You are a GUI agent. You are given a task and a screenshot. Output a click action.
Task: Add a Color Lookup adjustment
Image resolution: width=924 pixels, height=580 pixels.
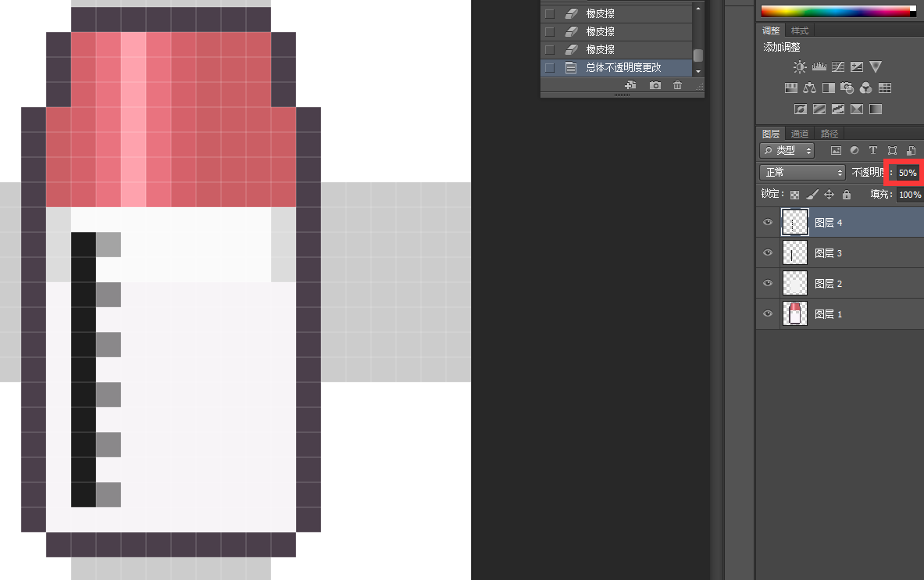[x=884, y=88]
